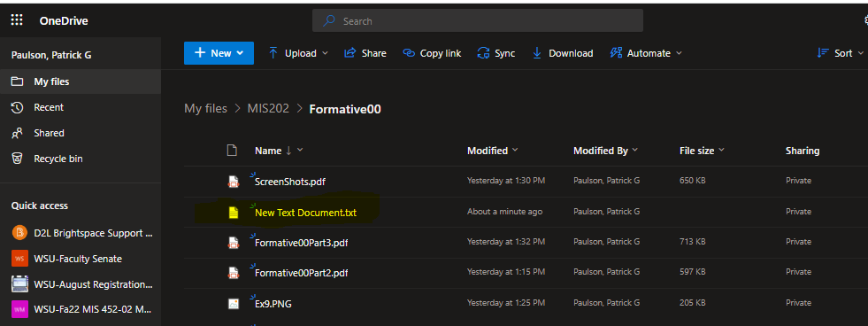Click the New Text Document text file icon
This screenshot has width=868, height=326.
[234, 213]
